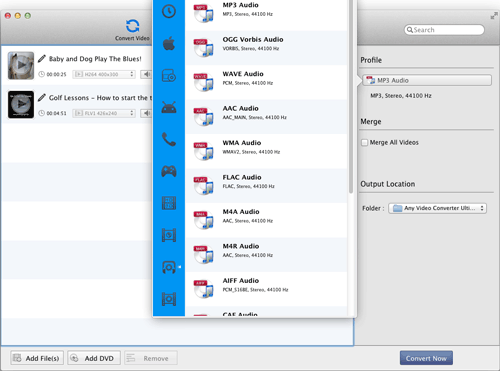Click the AIFF disc icon in profile list

click(204, 289)
